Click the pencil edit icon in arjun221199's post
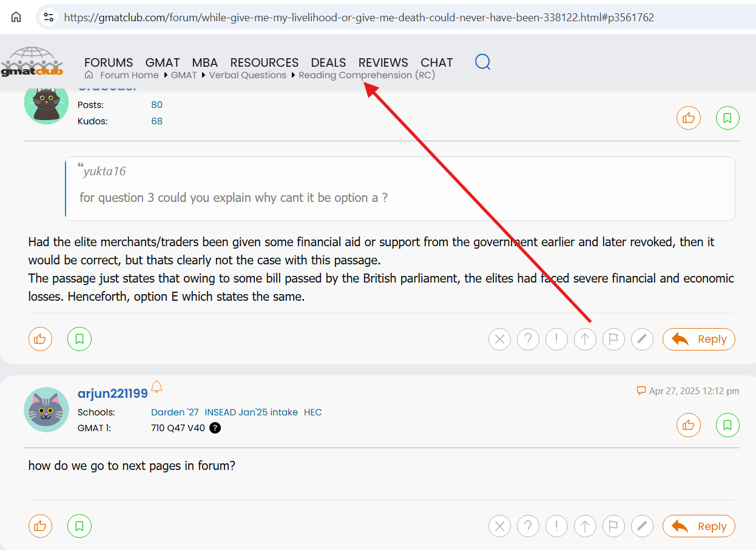This screenshot has height=550, width=756. (642, 526)
